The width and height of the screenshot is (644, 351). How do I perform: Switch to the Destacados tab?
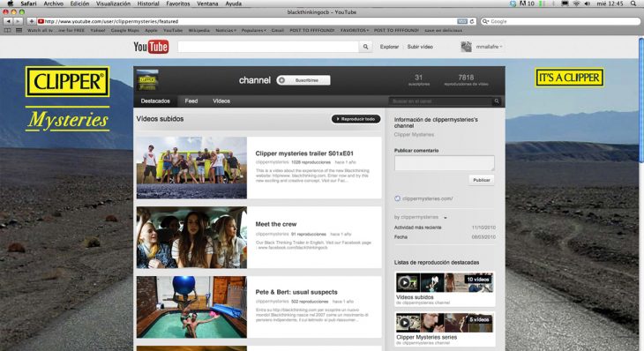[155, 101]
